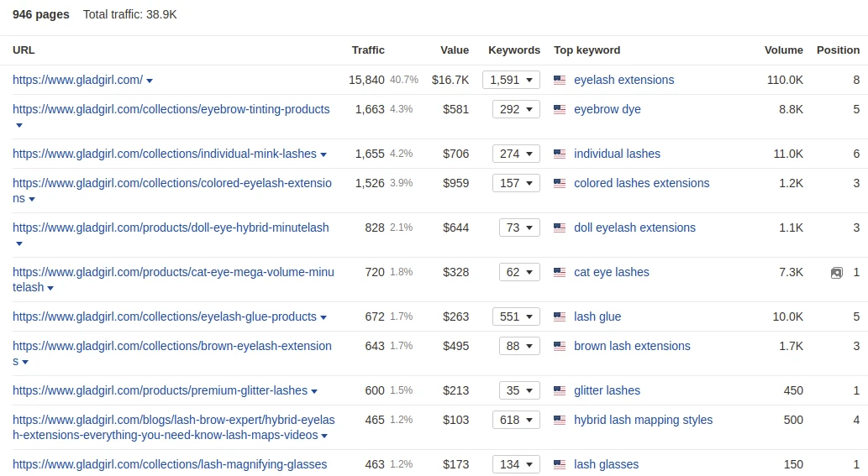Open the 'hybrid lash mapping styles' keyword

[644, 420]
